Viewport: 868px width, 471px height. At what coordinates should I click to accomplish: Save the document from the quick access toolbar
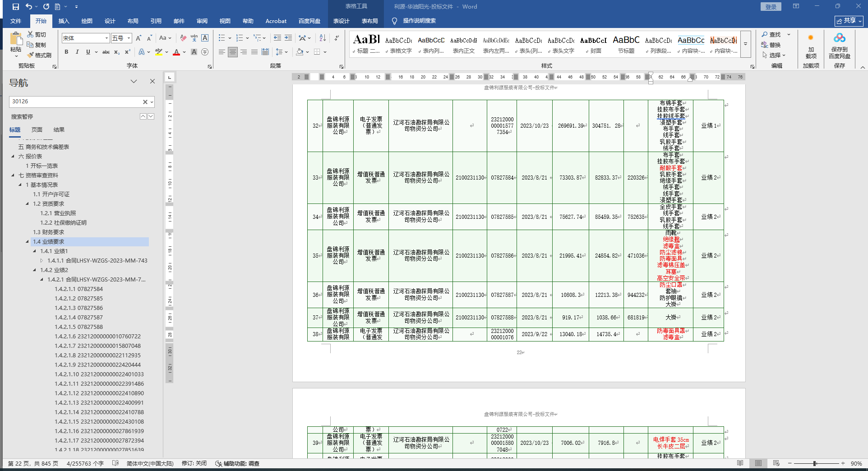(x=16, y=7)
